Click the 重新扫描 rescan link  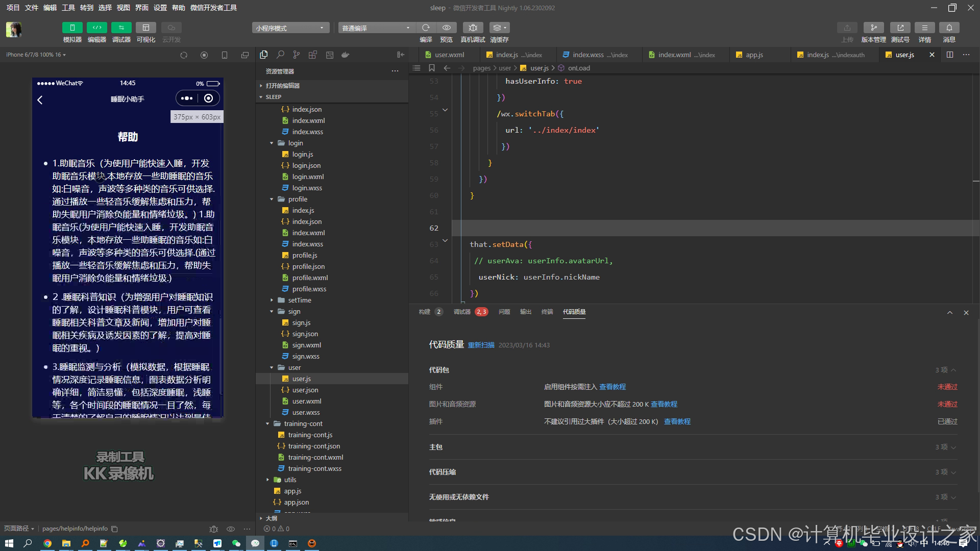point(481,345)
